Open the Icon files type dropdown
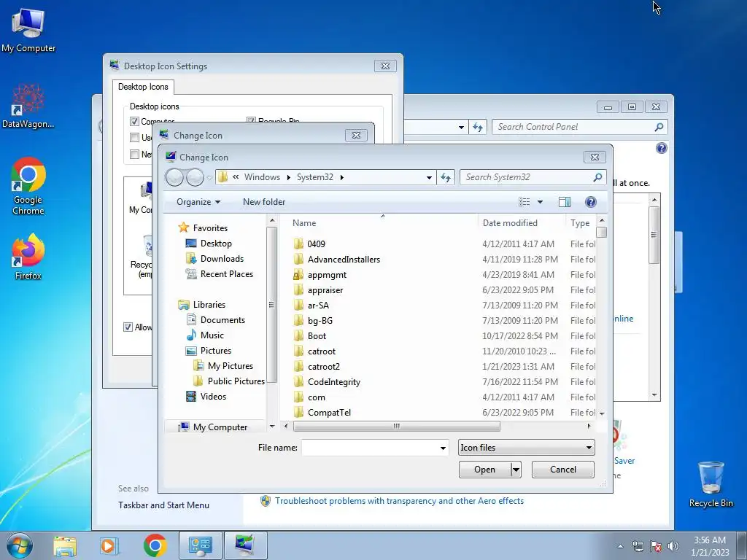Image resolution: width=747 pixels, height=560 pixels. pos(589,448)
